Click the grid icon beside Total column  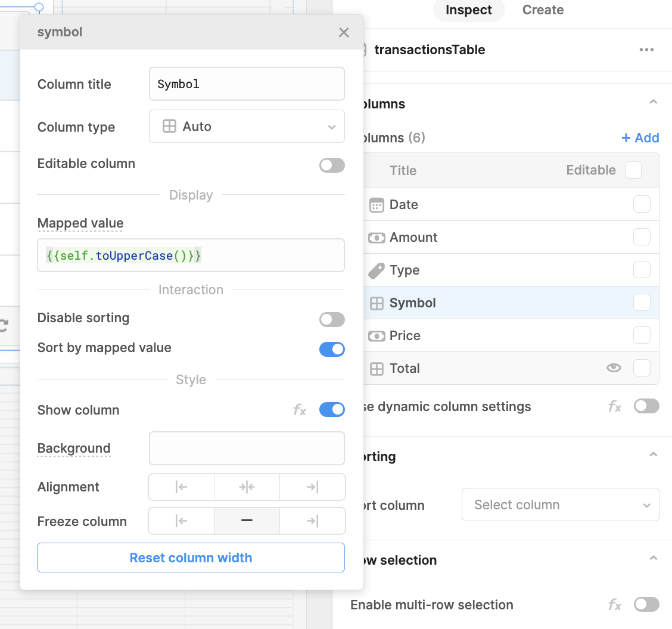[377, 369]
